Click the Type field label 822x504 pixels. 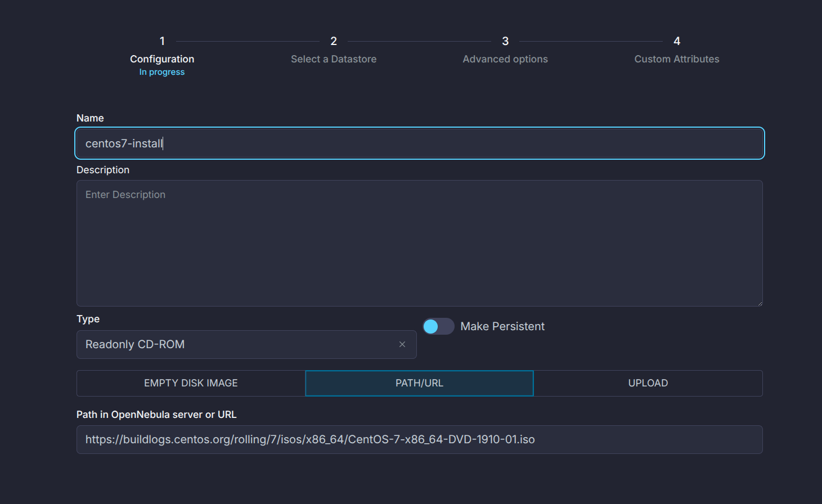point(88,319)
